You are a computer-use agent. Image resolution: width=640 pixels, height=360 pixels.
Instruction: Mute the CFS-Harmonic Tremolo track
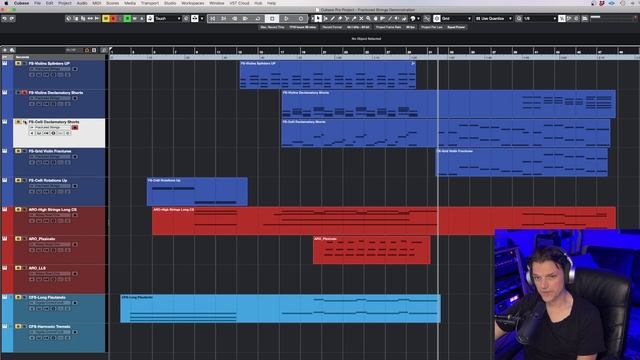[x=18, y=326]
